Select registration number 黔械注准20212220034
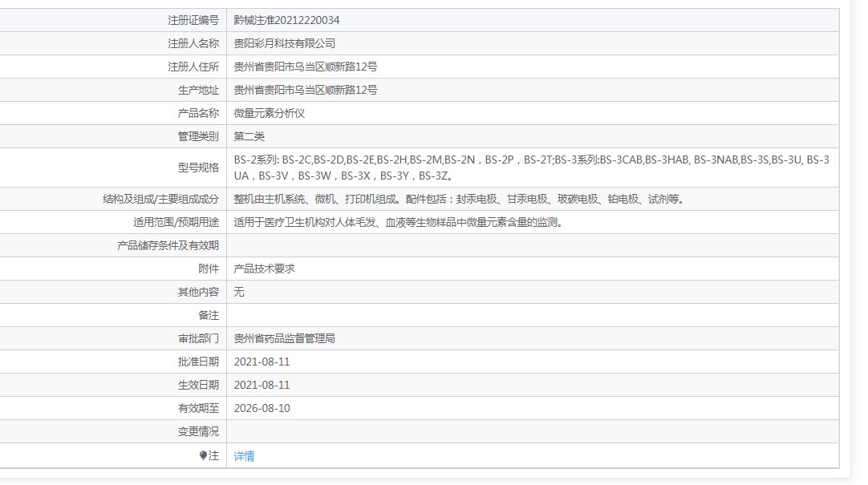The width and height of the screenshot is (868, 485). pyautogui.click(x=286, y=20)
